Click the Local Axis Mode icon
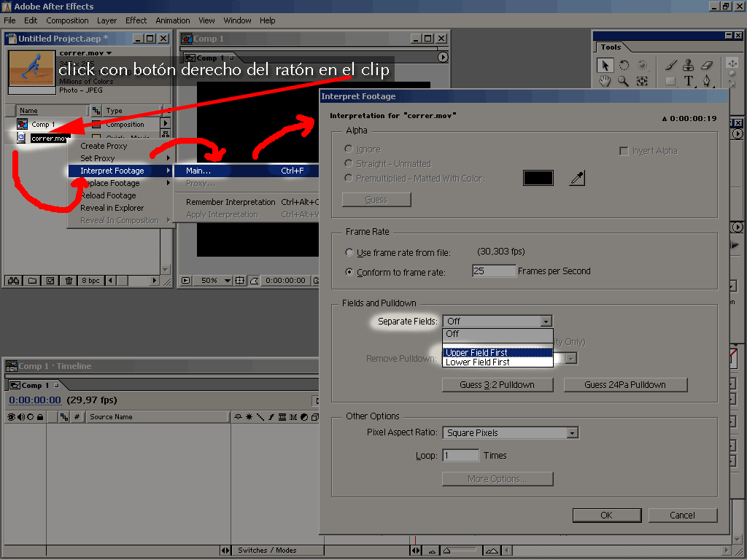This screenshot has width=747, height=560. (x=732, y=63)
